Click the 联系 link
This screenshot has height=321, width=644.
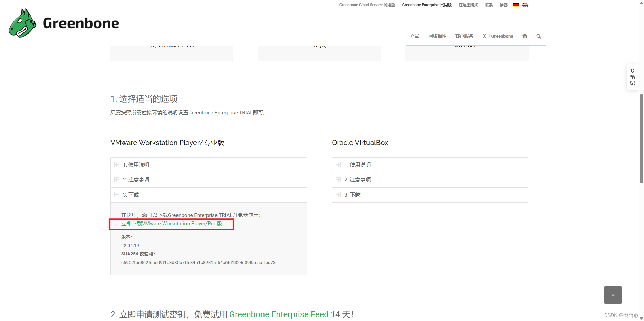tap(489, 5)
